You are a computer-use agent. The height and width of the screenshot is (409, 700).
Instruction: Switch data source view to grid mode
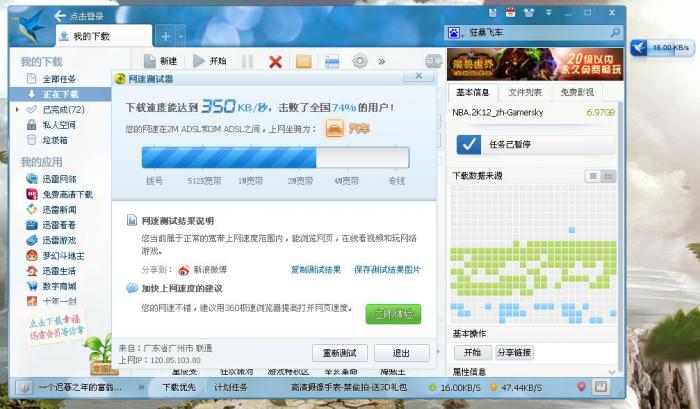[x=608, y=176]
